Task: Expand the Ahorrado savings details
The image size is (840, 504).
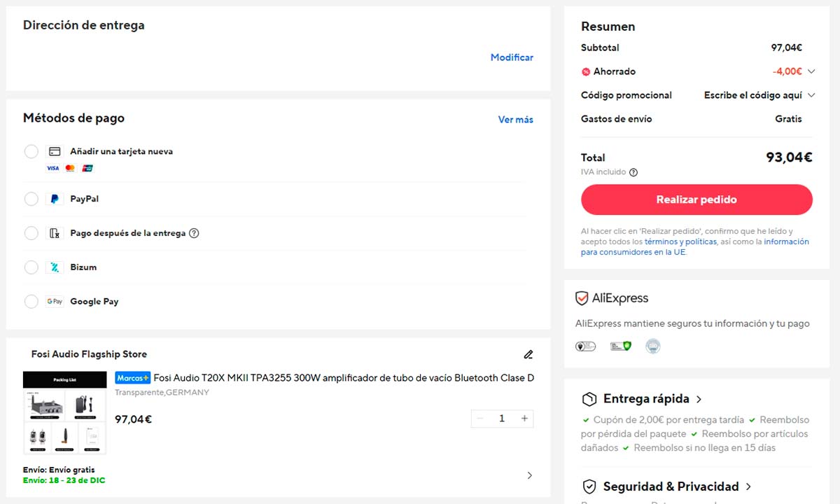Action: click(x=811, y=71)
